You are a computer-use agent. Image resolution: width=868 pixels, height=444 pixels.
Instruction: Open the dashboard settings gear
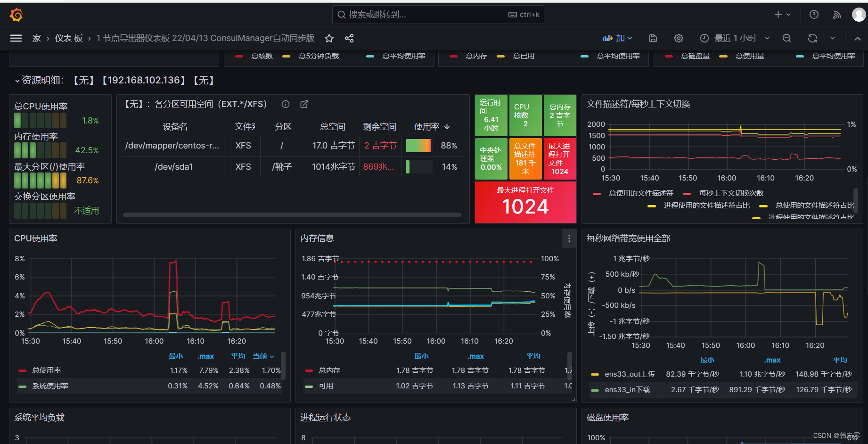pyautogui.click(x=679, y=38)
